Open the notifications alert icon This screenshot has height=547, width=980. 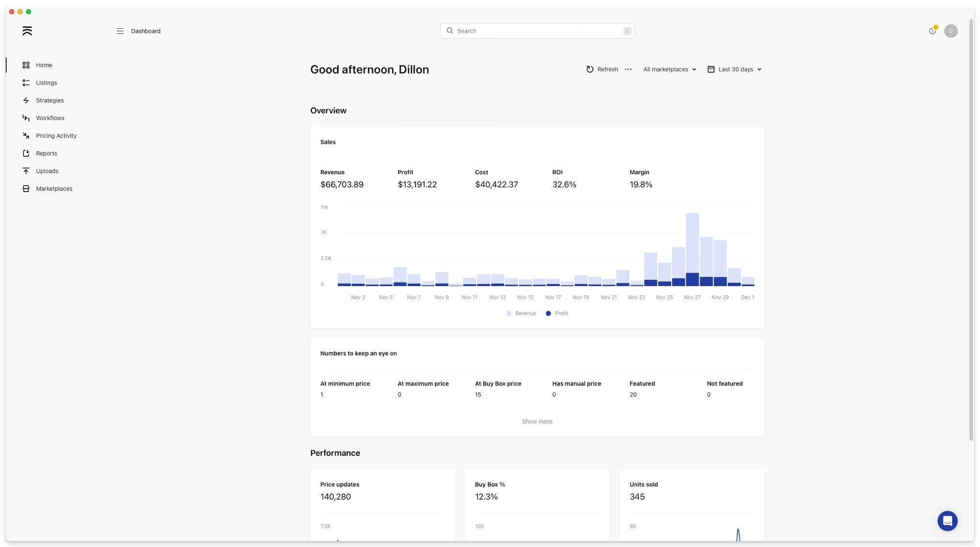pyautogui.click(x=932, y=31)
